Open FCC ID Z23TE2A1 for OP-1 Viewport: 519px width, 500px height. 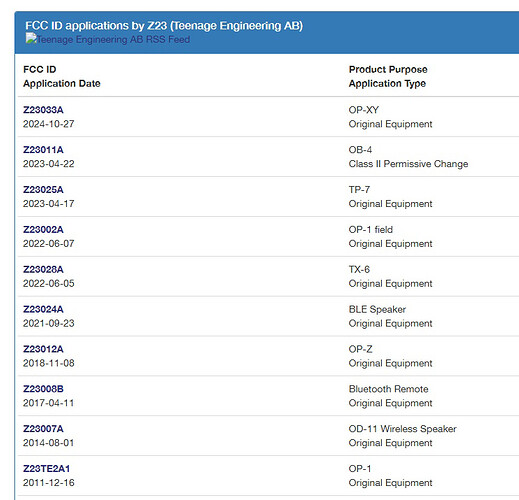pyautogui.click(x=46, y=469)
